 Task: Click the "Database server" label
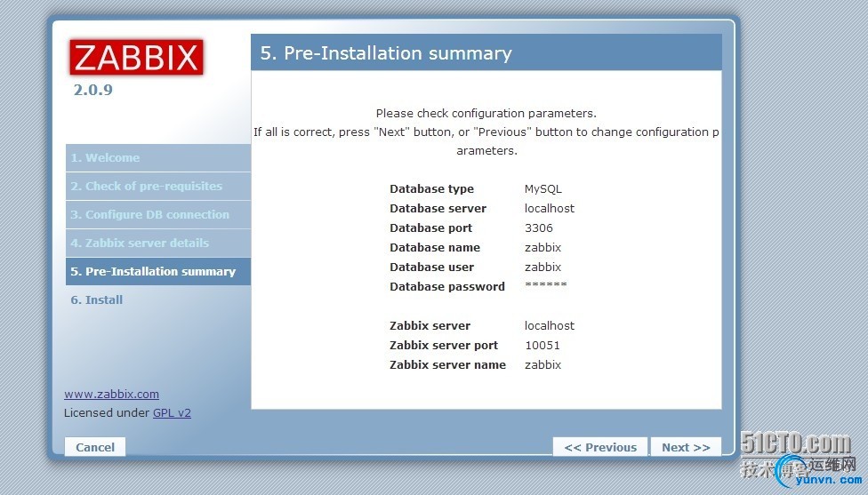click(x=438, y=209)
